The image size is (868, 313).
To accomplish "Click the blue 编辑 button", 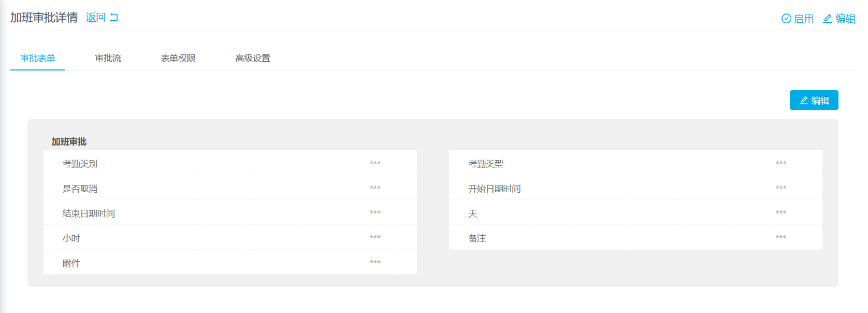I will point(814,100).
